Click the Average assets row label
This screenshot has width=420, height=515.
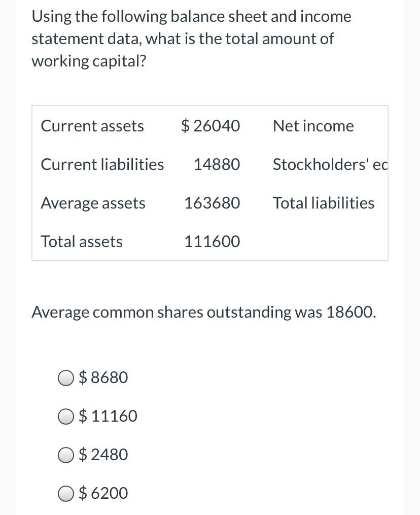pyautogui.click(x=93, y=203)
